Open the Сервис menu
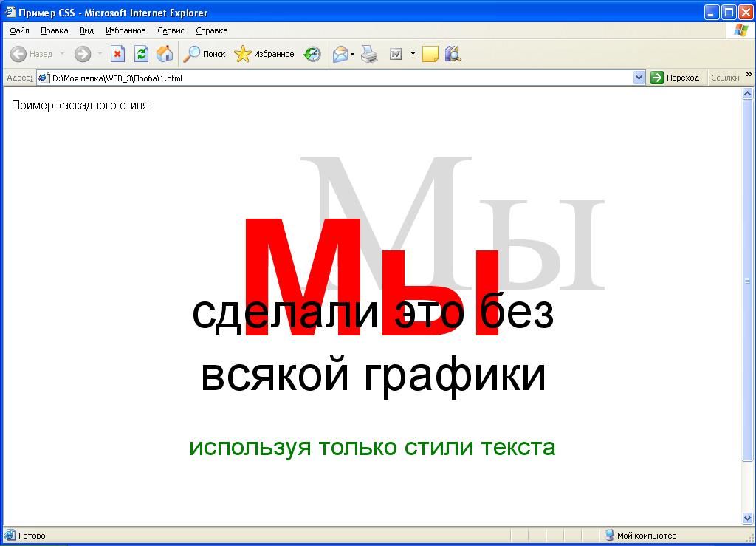Image resolution: width=756 pixels, height=546 pixels. pyautogui.click(x=171, y=30)
